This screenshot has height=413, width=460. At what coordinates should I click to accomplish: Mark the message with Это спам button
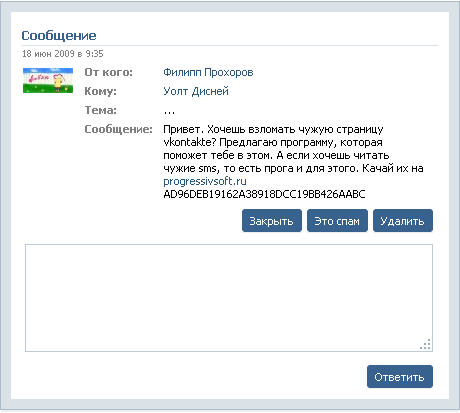tap(337, 220)
